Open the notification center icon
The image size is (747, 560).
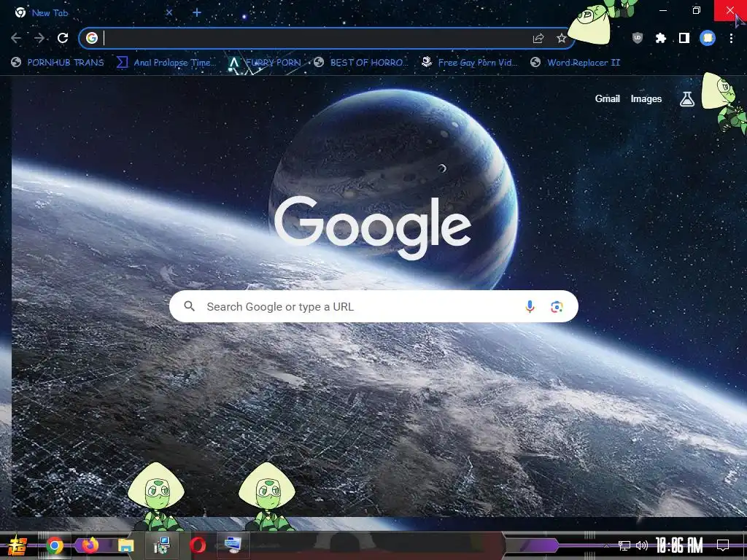point(723,545)
